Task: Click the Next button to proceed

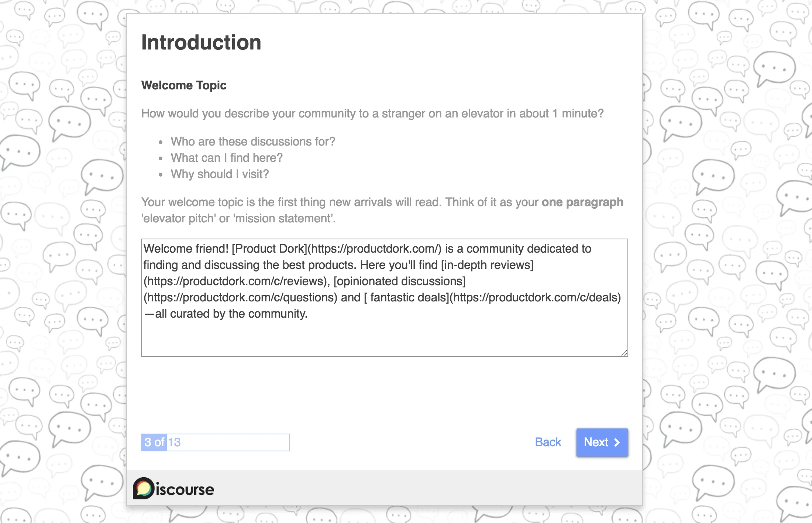Action: pyautogui.click(x=602, y=442)
